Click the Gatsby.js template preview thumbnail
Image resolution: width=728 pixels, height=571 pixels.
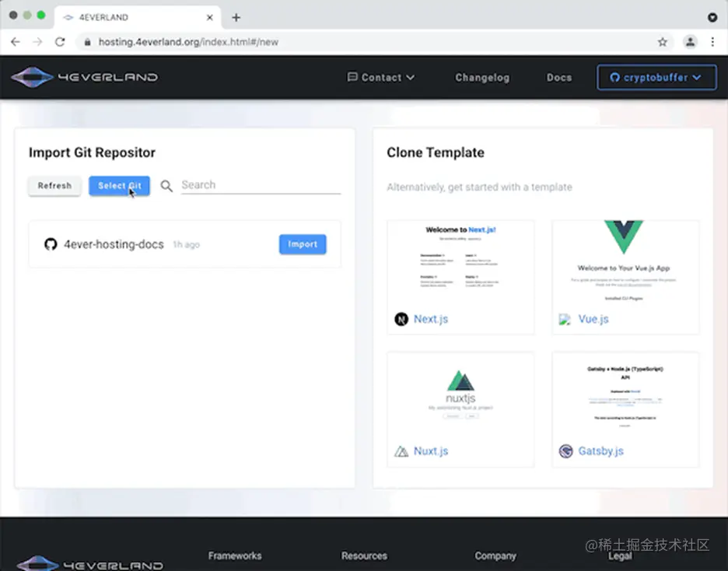[x=625, y=394]
